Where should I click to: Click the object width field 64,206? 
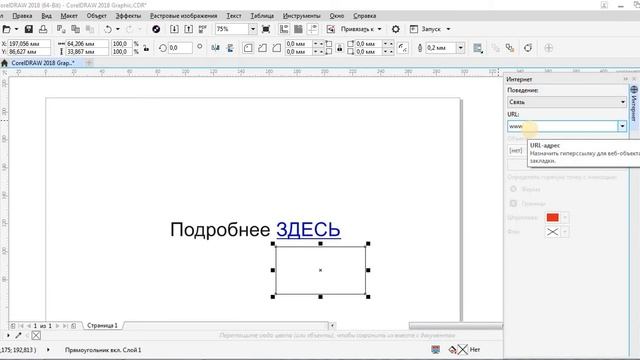coord(87,44)
